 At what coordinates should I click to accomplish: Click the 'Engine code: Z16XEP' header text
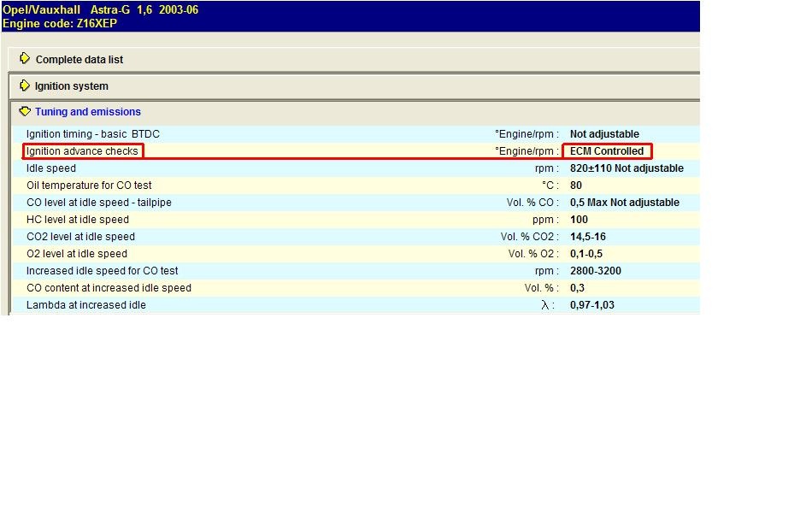(x=60, y=23)
